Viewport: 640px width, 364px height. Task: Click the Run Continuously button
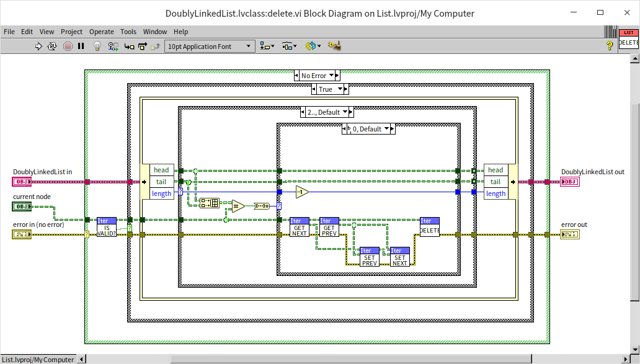pyautogui.click(x=52, y=46)
